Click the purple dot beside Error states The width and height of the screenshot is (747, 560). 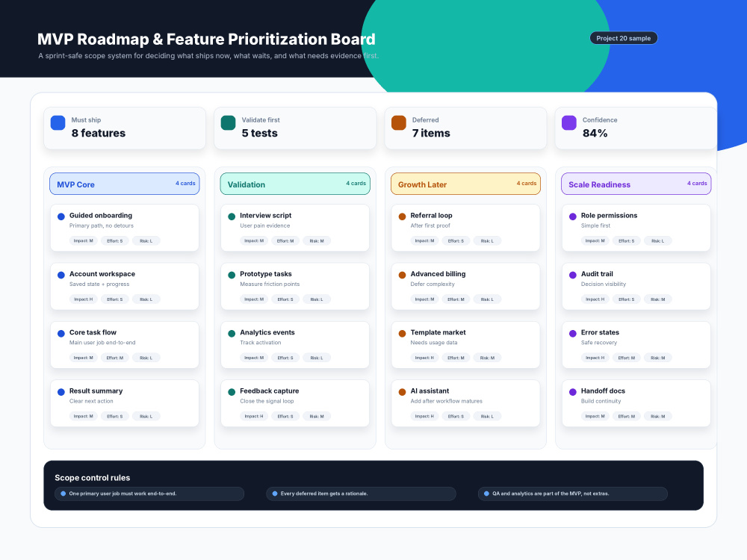pyautogui.click(x=573, y=334)
